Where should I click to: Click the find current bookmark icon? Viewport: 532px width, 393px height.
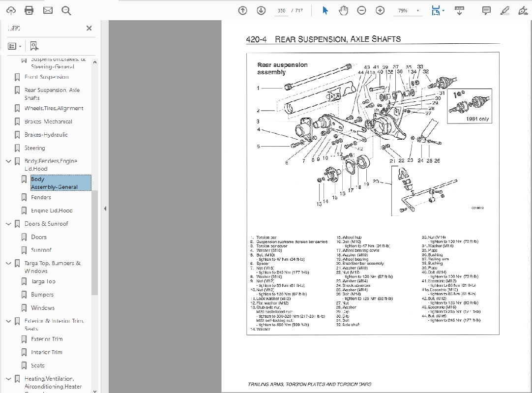point(34,46)
